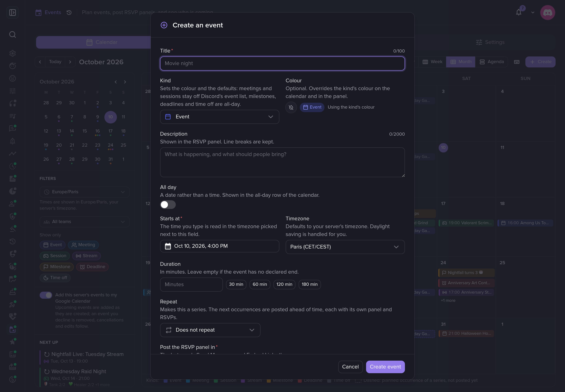Toggle the Deadline filter chip
Image resolution: width=565 pixels, height=392 pixels.
92,267
